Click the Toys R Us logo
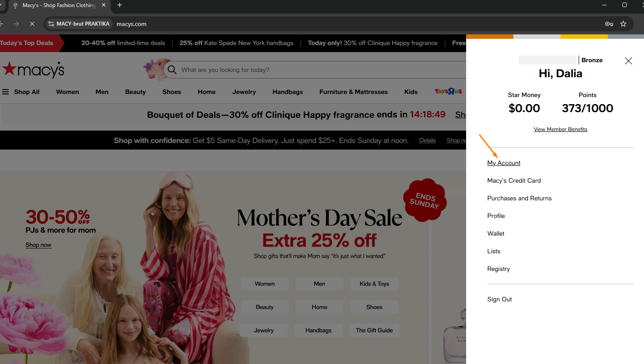 point(448,91)
